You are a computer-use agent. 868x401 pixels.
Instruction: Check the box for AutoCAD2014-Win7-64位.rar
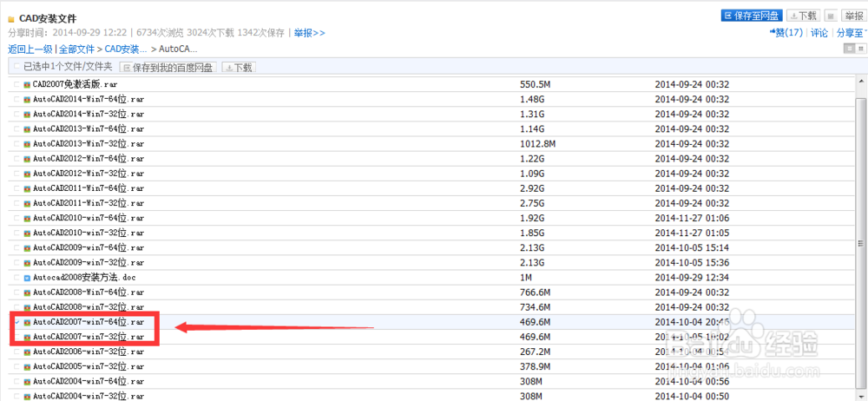(16, 100)
